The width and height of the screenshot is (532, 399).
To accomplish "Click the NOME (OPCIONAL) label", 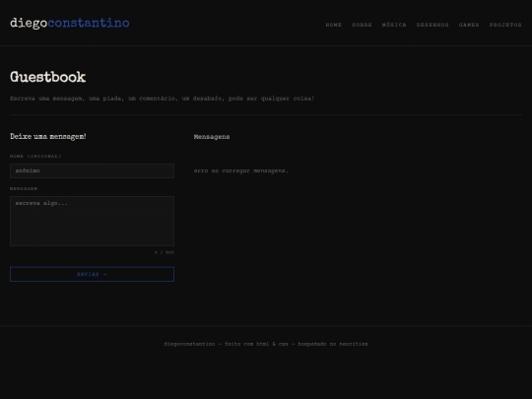I will (x=35, y=156).
